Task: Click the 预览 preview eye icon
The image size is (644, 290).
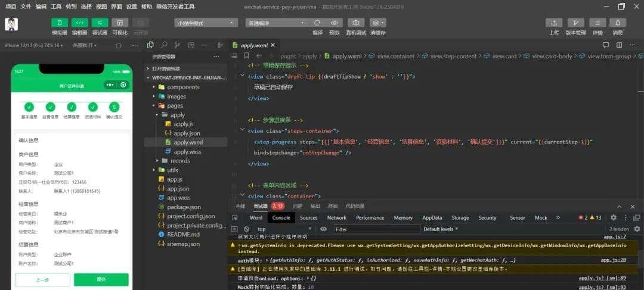Action: [335, 23]
